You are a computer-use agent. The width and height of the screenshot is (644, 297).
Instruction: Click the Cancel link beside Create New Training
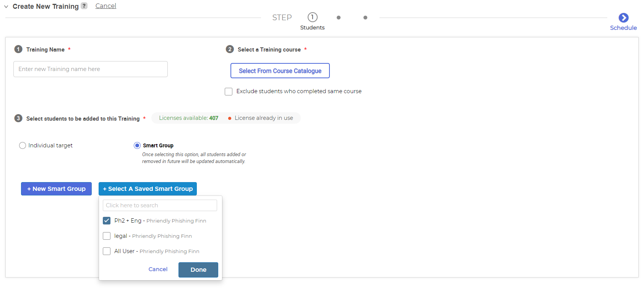coord(106,6)
